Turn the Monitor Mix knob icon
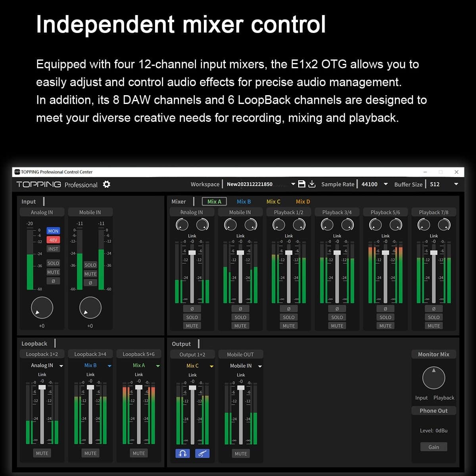The height and width of the screenshot is (476, 476). click(434, 378)
